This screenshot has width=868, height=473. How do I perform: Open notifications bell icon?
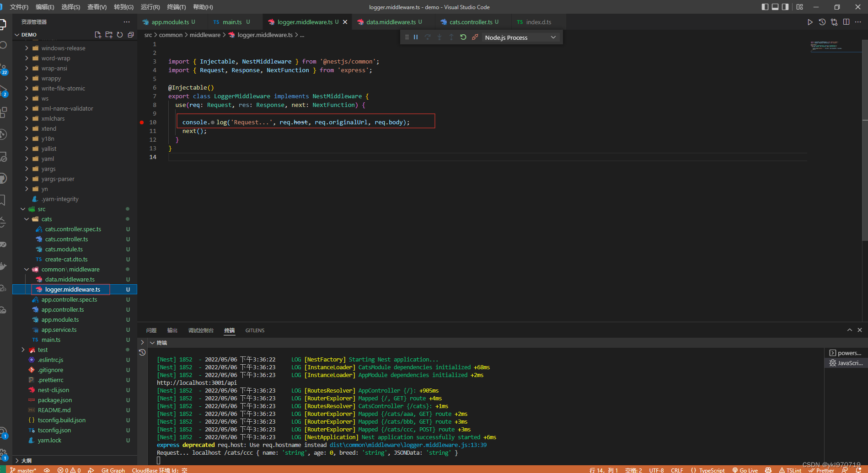pos(858,470)
